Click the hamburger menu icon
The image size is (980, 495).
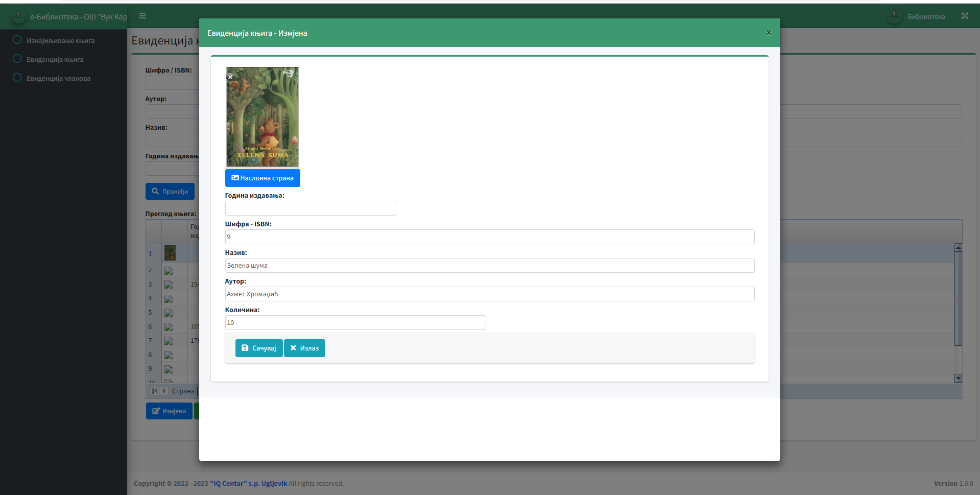tap(142, 16)
